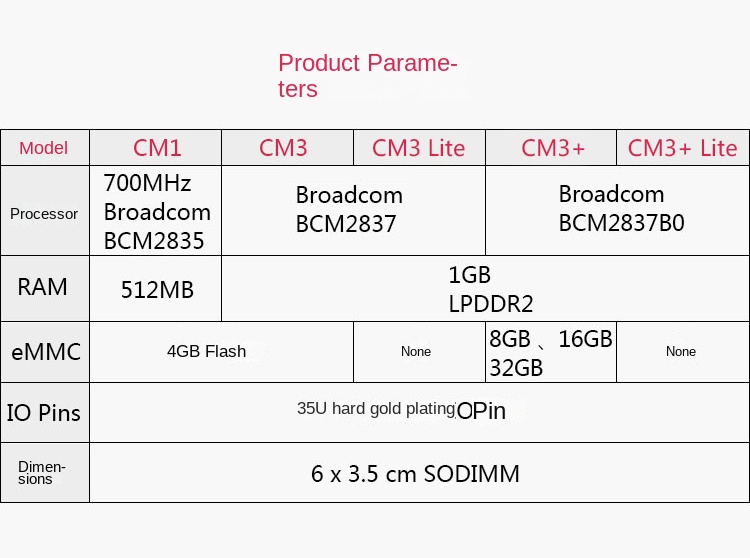This screenshot has height=558, width=750.
Task: Select the CM3 column header
Action: pos(283,148)
